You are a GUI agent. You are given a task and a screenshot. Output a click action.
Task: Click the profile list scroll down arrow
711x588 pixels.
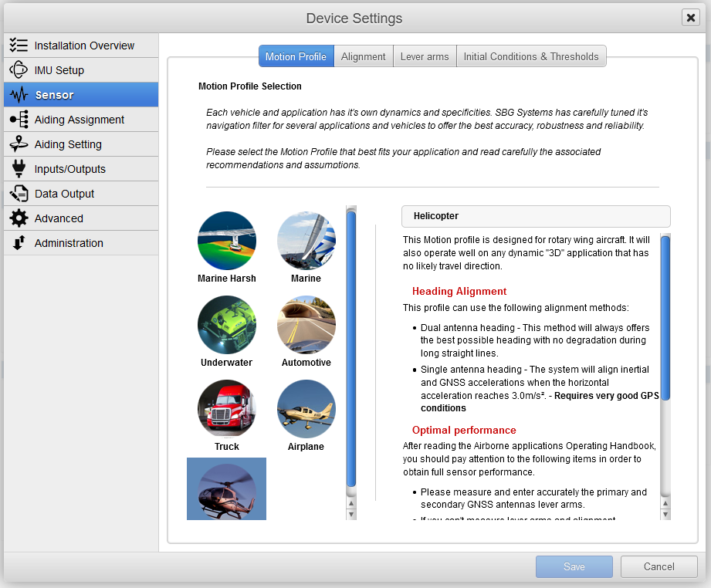pyautogui.click(x=351, y=515)
